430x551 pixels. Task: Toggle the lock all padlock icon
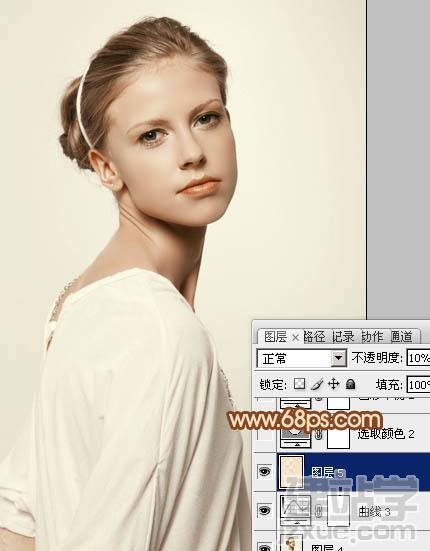click(350, 384)
